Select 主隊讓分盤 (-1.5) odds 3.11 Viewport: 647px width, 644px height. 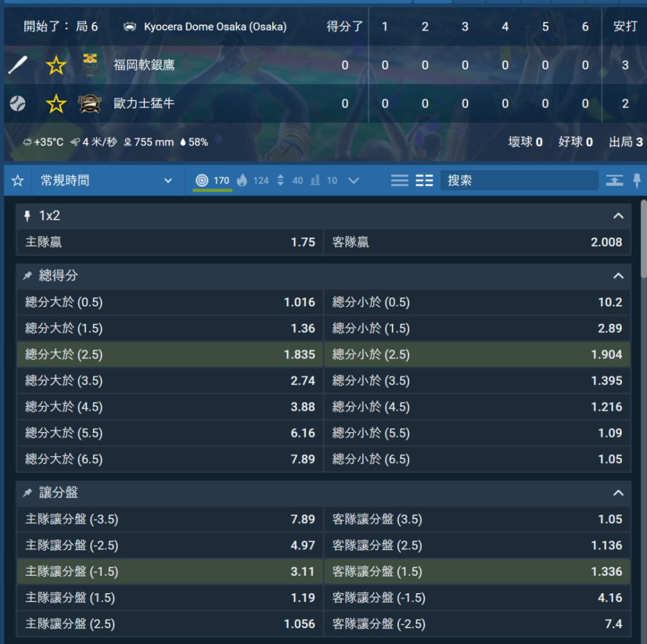[169, 572]
